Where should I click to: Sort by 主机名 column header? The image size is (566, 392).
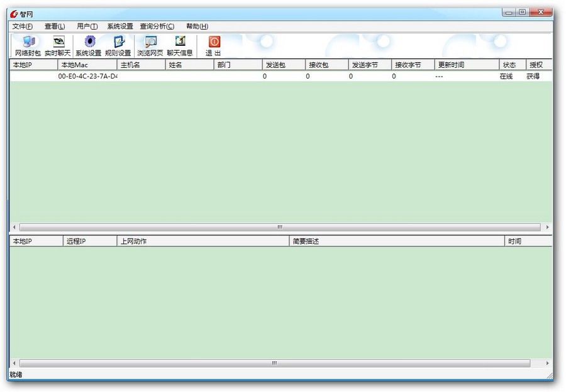141,65
